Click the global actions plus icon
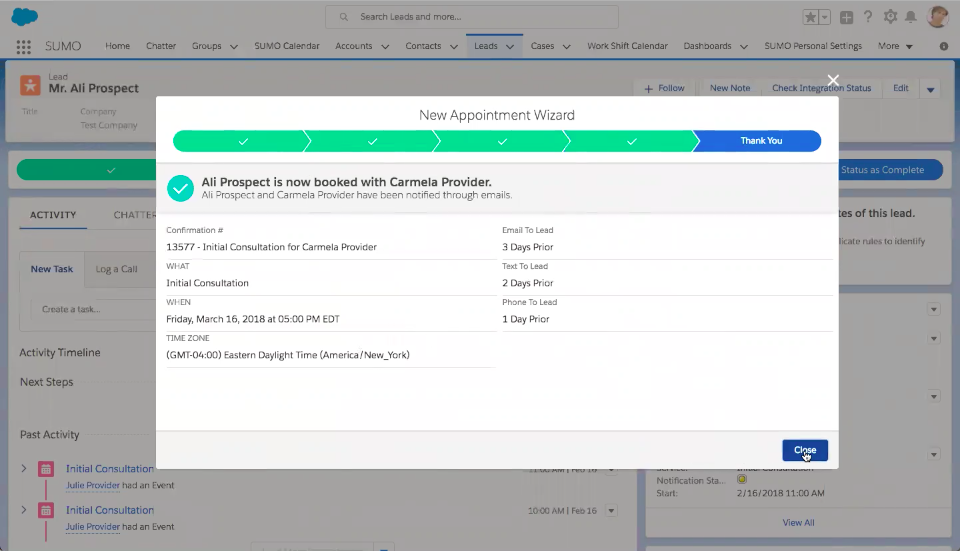 (846, 17)
